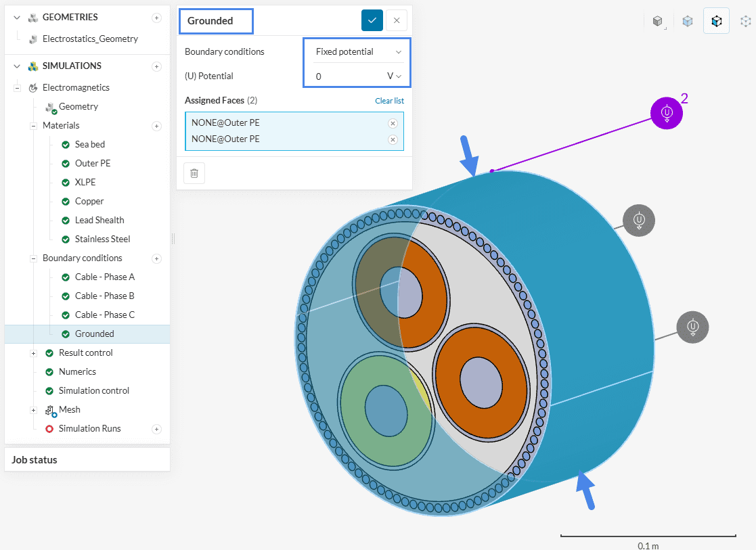Add a new boundary condition
The height and width of the screenshot is (550, 756).
coord(156,258)
